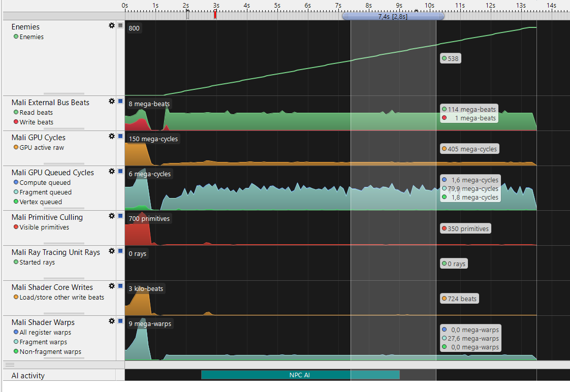570x392 pixels.
Task: Click the green swatch beside Read beats
Action: point(16,112)
